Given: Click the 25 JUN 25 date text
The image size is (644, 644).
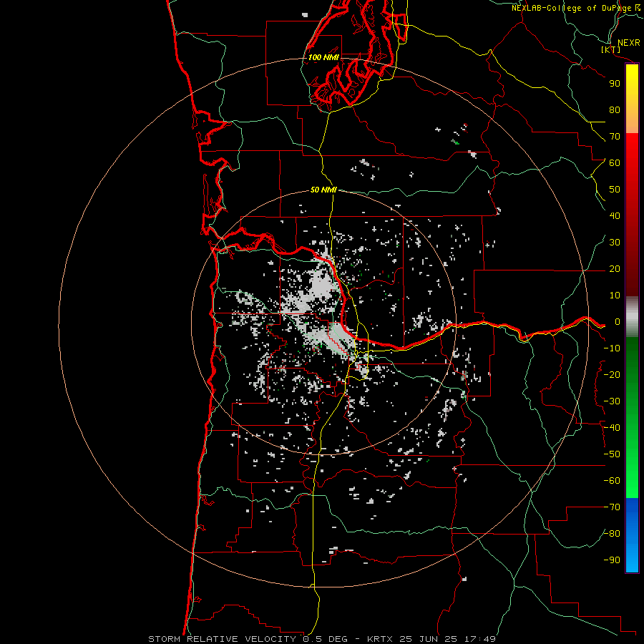Looking at the screenshot, I should tap(429, 639).
